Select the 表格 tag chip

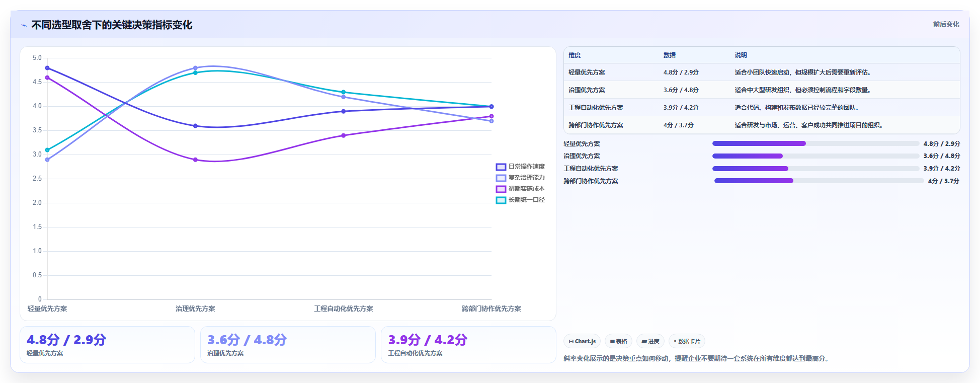[618, 341]
